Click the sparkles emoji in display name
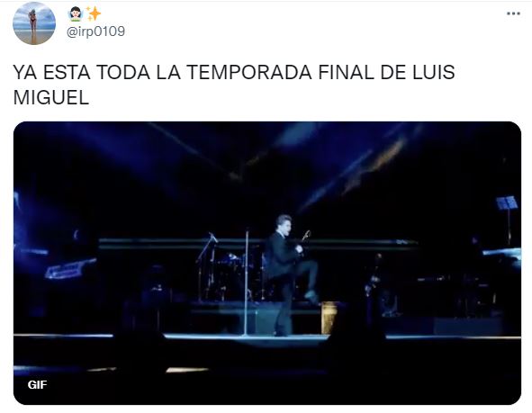 (94, 13)
